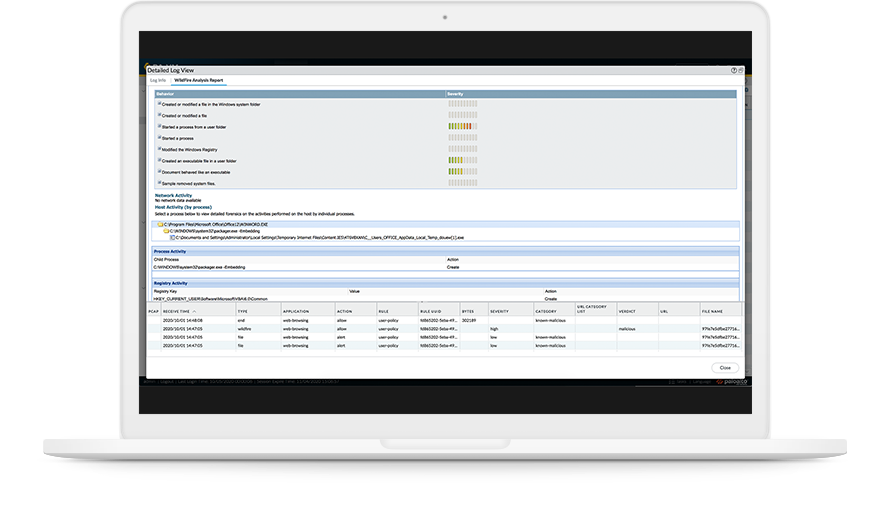
Task: Click the help icon in the dialog header
Action: point(733,71)
